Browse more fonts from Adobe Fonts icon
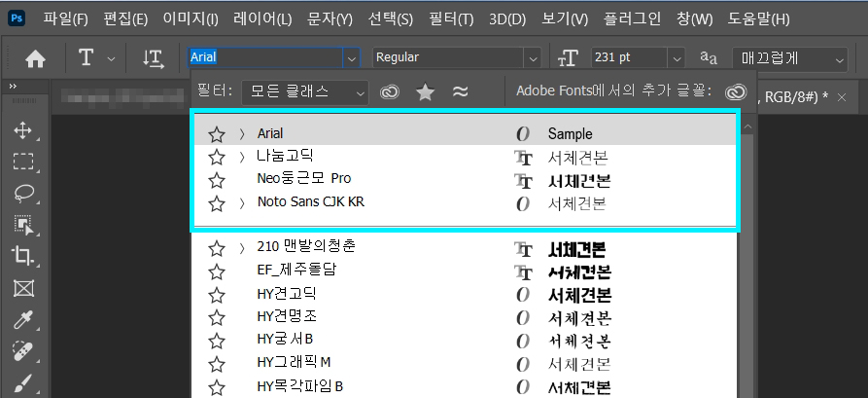868x398 pixels. coord(736,92)
